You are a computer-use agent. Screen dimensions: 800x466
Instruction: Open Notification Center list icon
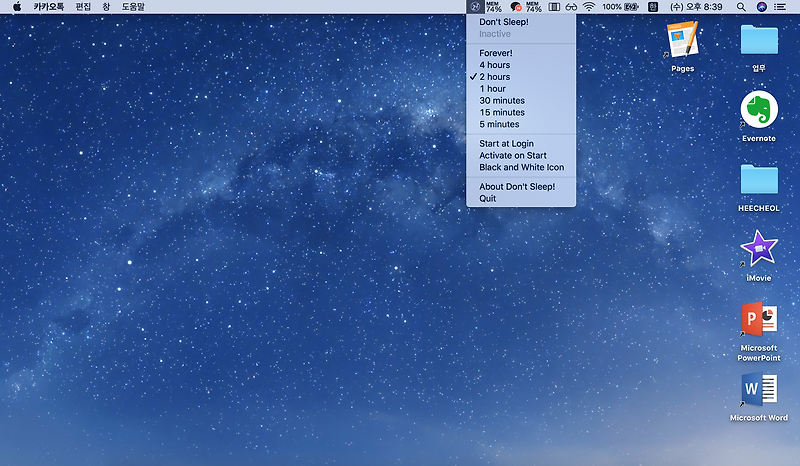[x=780, y=7]
